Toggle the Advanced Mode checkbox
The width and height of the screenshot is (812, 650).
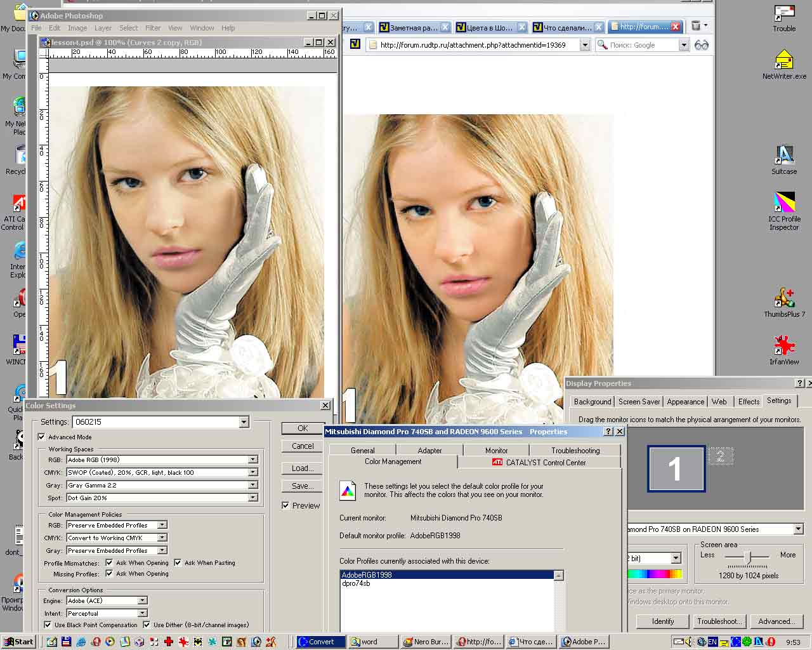tap(41, 437)
